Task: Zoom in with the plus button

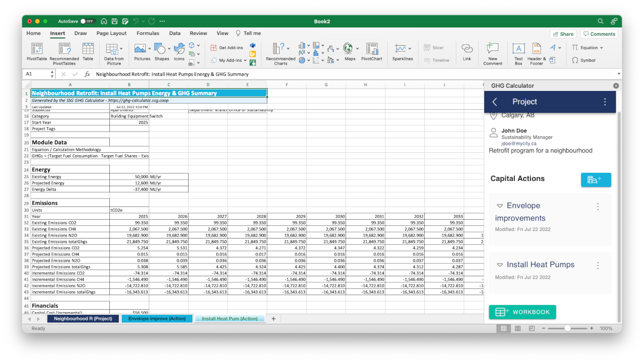Action: coord(592,328)
